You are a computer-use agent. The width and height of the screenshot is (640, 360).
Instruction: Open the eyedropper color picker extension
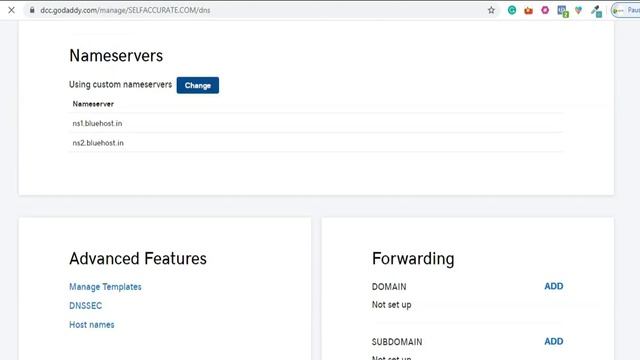[x=596, y=11]
